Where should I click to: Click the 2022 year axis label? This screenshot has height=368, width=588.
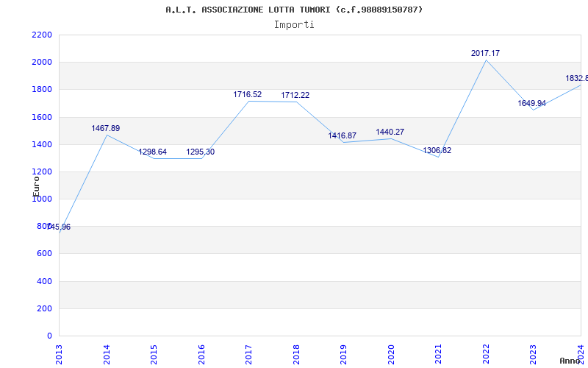click(x=486, y=355)
